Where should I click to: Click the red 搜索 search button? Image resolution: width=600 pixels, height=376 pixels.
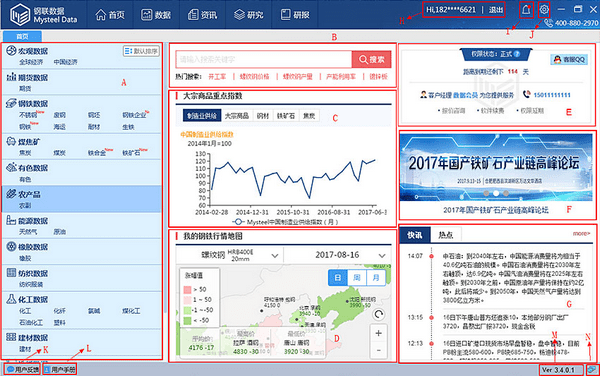coord(371,59)
